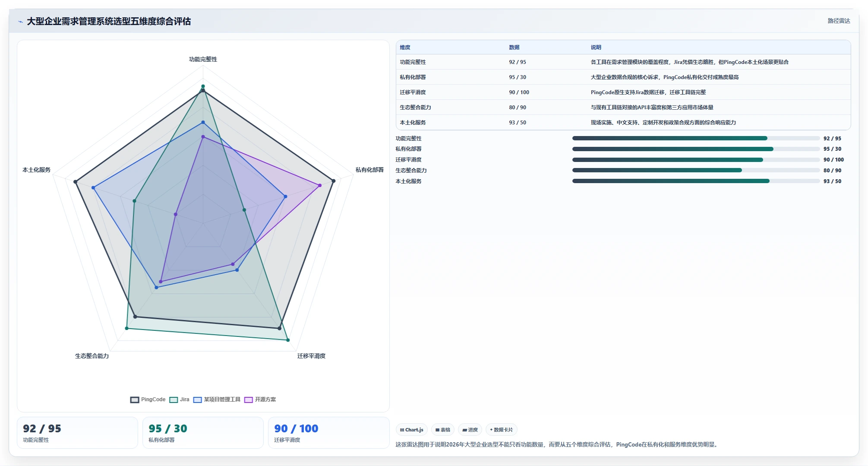Image resolution: width=868 pixels, height=466 pixels.
Task: Click the 私有化部署 progress bar
Action: (x=696, y=149)
